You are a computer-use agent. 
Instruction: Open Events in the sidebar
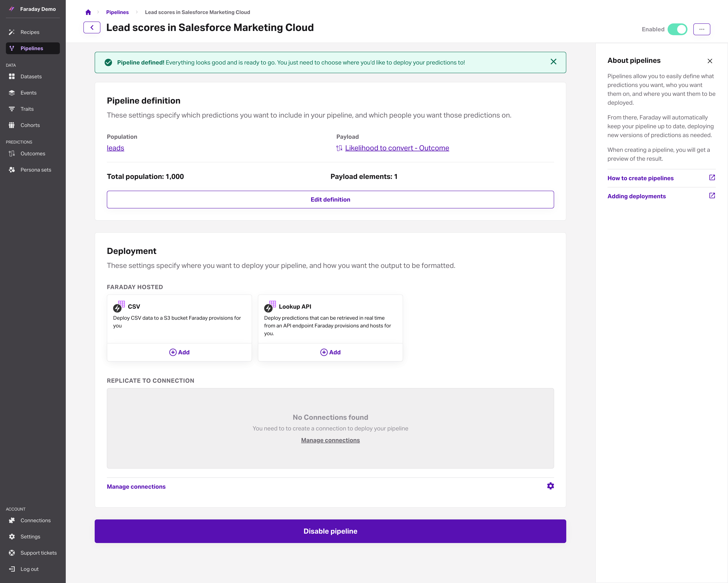[x=33, y=92]
